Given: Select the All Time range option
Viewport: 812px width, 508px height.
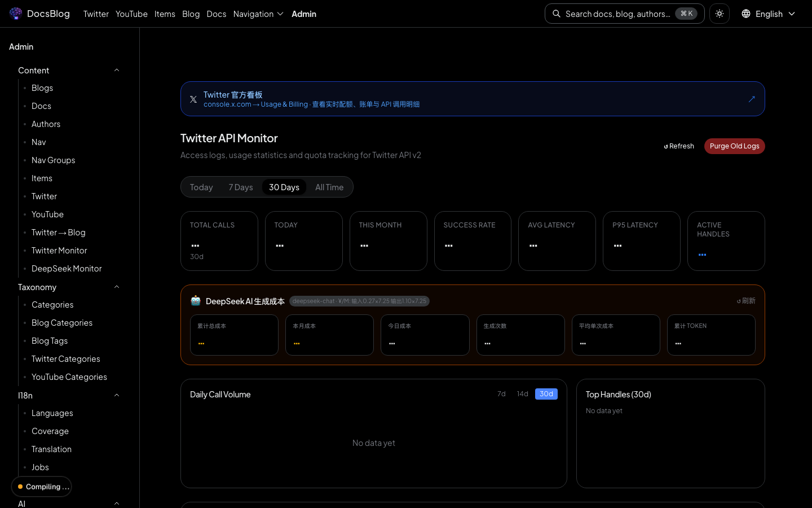Looking at the screenshot, I should pos(329,187).
